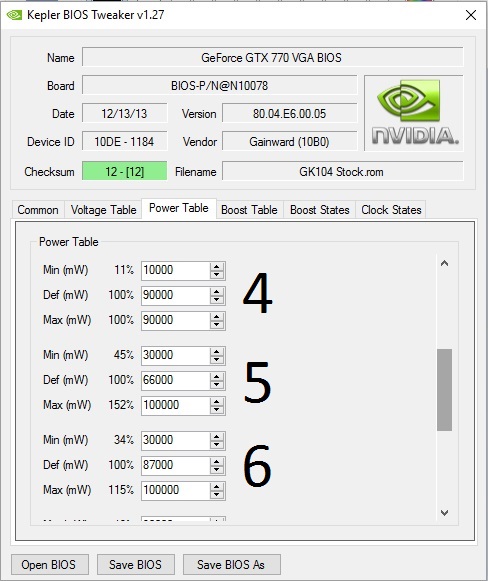Click the NVIDIA logo image
This screenshot has width=488, height=581.
tap(414, 113)
